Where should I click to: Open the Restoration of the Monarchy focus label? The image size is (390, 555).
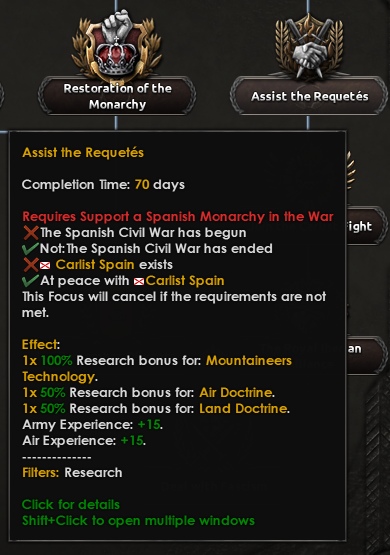117,96
